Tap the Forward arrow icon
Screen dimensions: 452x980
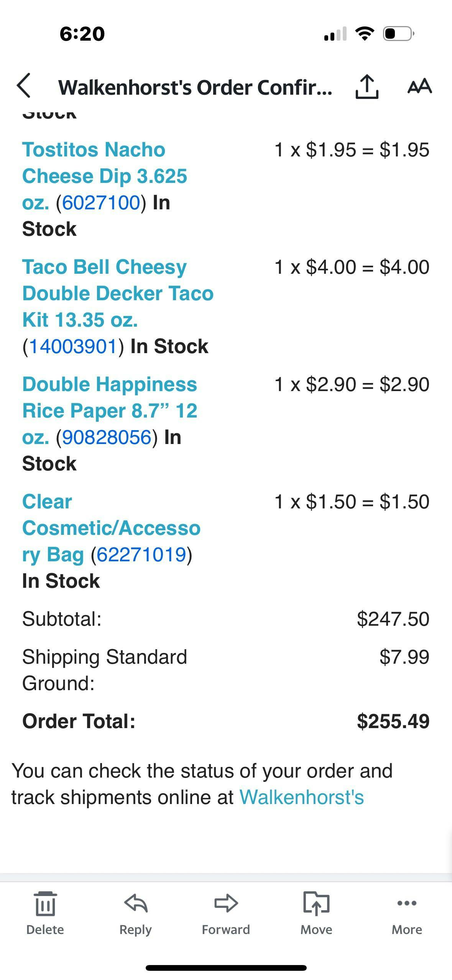[x=226, y=903]
